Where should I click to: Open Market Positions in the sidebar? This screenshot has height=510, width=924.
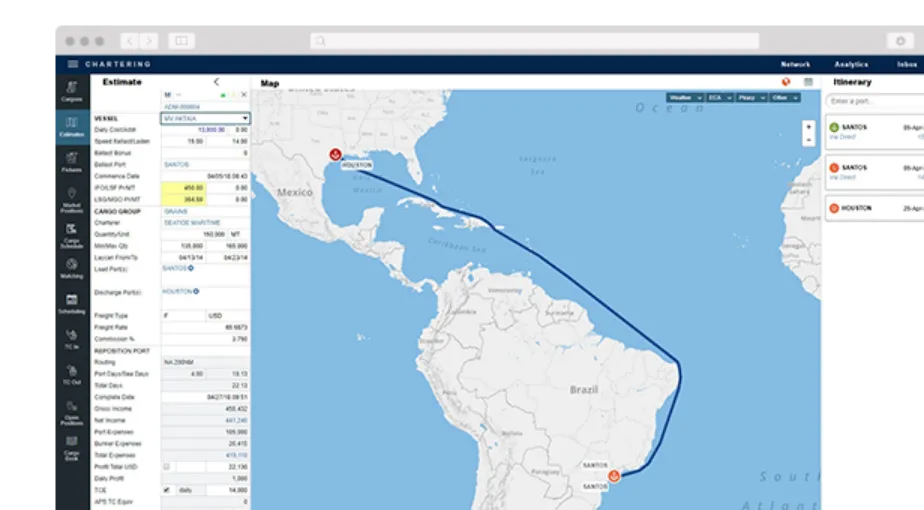[72, 200]
